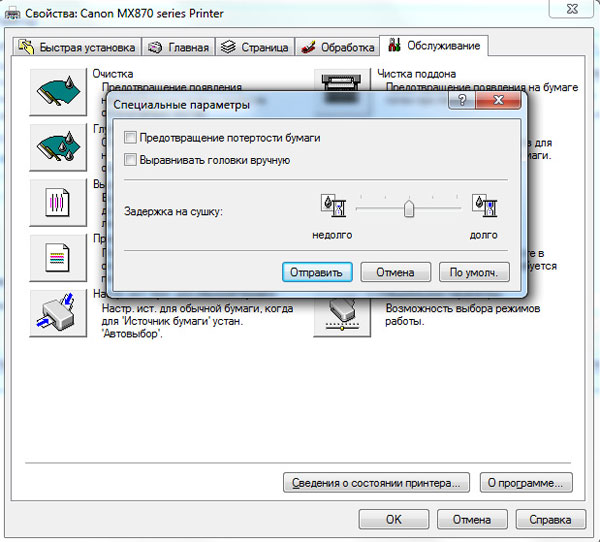This screenshot has width=600, height=542.
Task: Enable Предотвращение потертости бумаги checkbox
Action: (x=130, y=137)
